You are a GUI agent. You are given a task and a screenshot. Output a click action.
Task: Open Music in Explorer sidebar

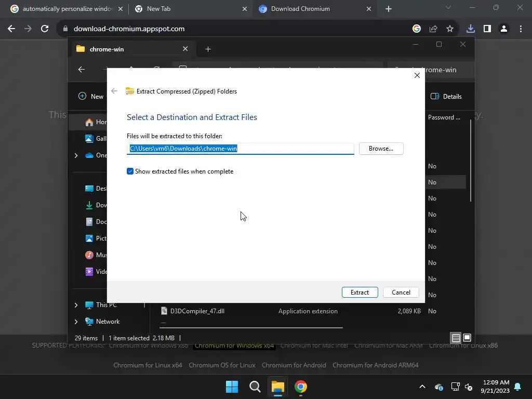coord(96,255)
